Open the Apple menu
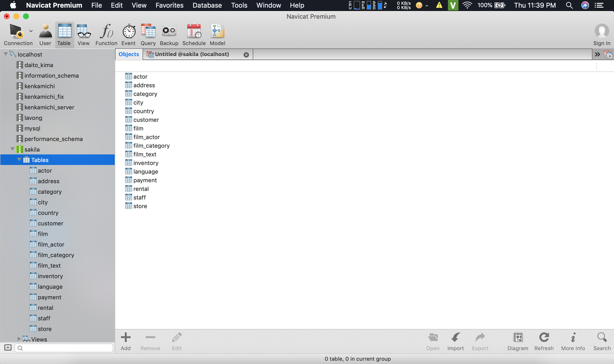The width and height of the screenshot is (614, 364). (x=13, y=5)
